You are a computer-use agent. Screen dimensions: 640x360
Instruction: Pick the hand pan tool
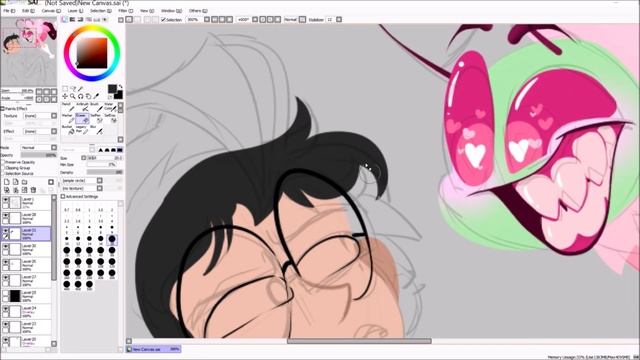coord(88,96)
